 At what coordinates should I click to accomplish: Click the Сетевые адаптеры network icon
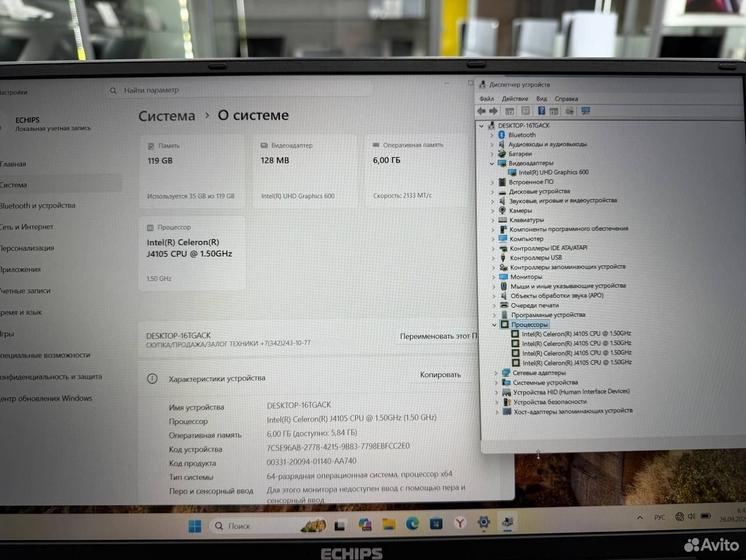pos(506,373)
